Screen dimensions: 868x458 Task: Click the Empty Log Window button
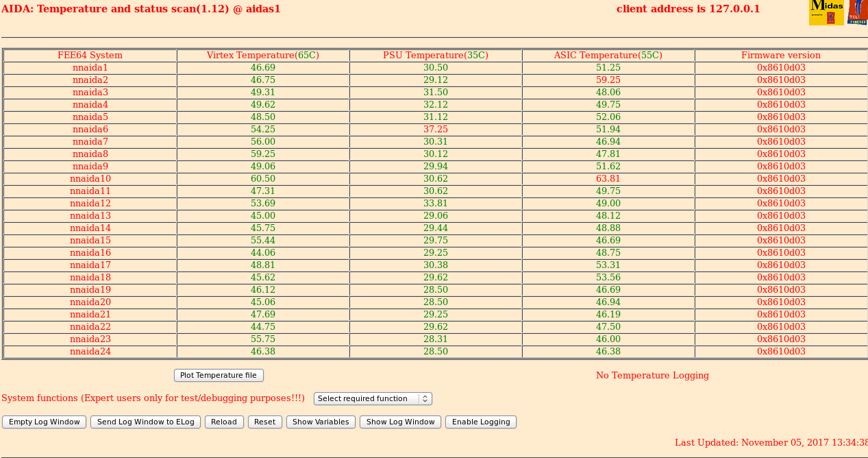point(44,422)
